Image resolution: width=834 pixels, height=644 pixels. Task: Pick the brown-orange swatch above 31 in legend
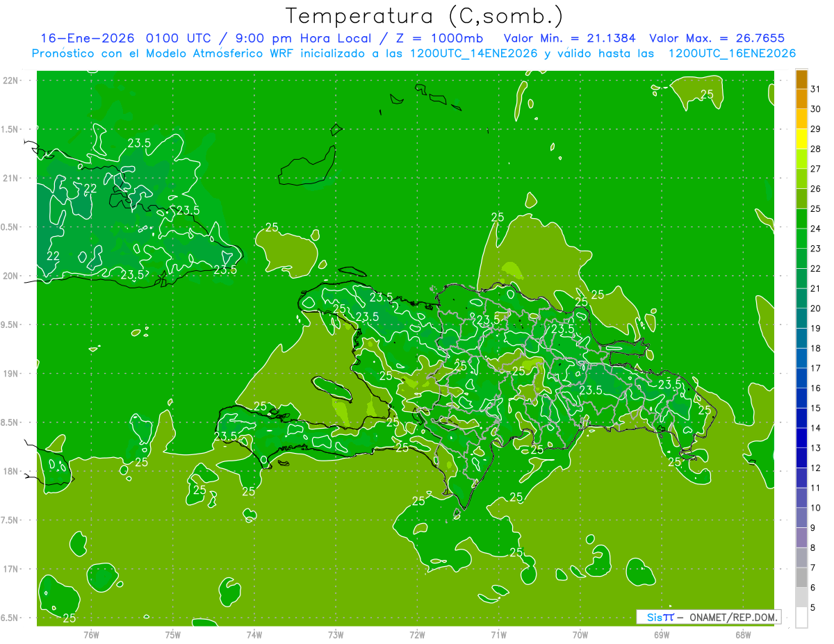point(801,79)
